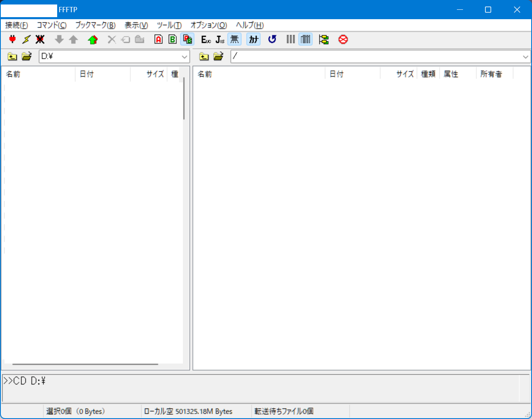Sort local files by 名前 column
The width and height of the screenshot is (532, 419).
[x=39, y=74]
